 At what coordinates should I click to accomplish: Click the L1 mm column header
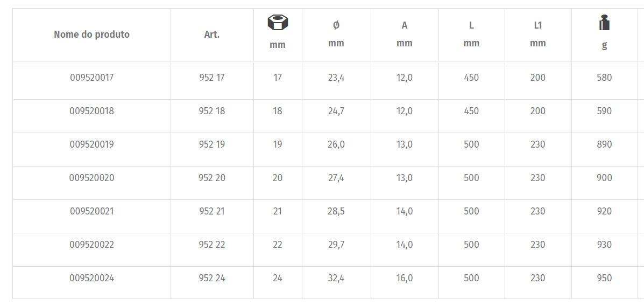pyautogui.click(x=537, y=34)
